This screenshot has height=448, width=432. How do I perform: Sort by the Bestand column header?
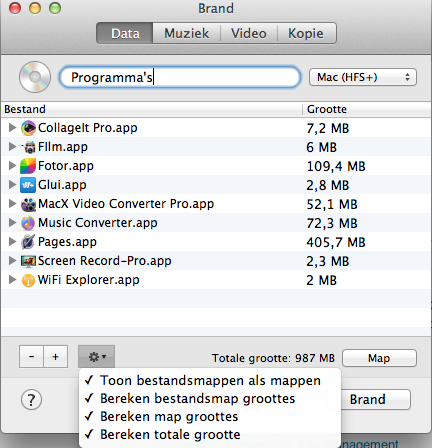[152, 109]
